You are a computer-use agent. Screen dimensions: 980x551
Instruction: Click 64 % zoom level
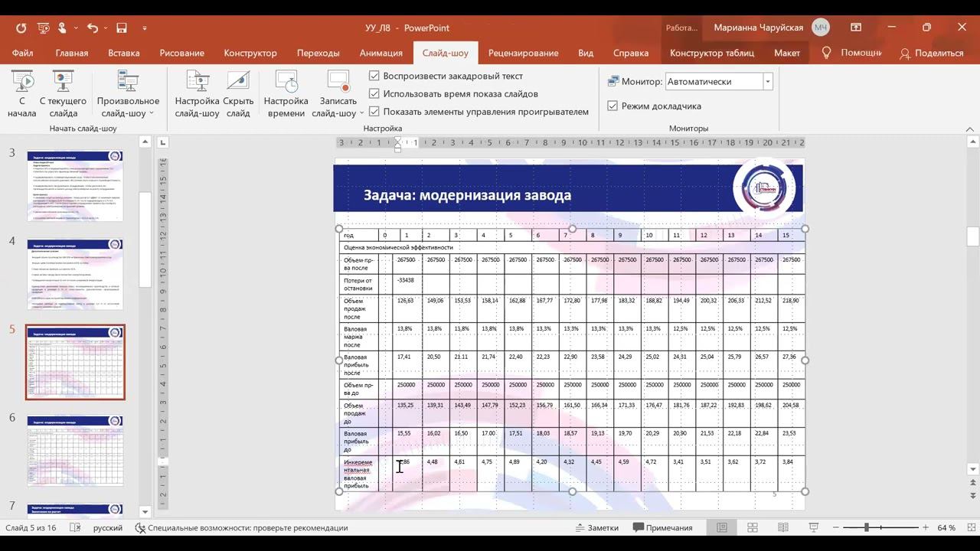click(946, 527)
